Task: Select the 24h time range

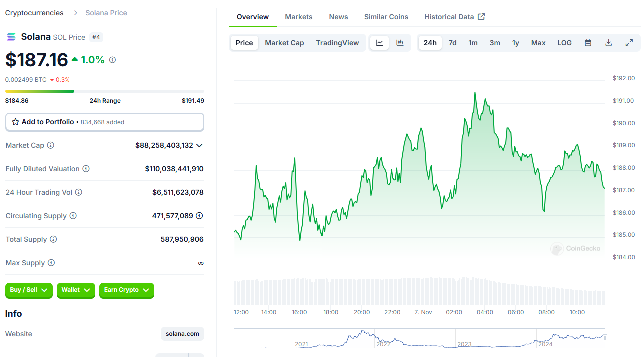Action: coord(430,43)
